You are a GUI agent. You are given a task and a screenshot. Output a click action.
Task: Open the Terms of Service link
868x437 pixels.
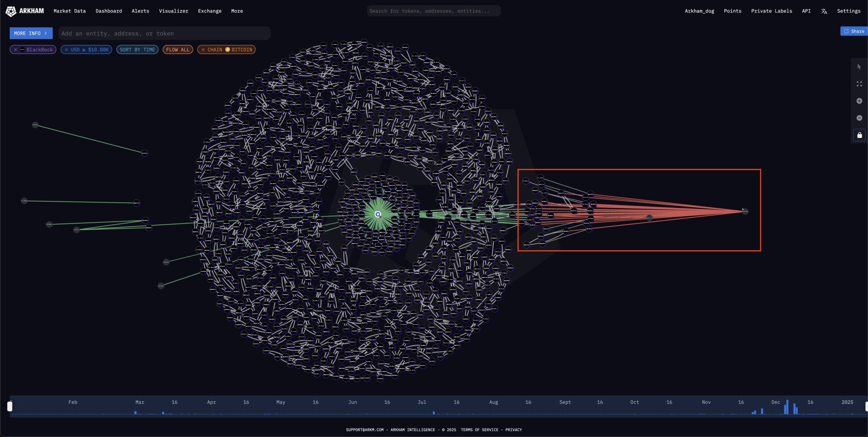pos(479,430)
